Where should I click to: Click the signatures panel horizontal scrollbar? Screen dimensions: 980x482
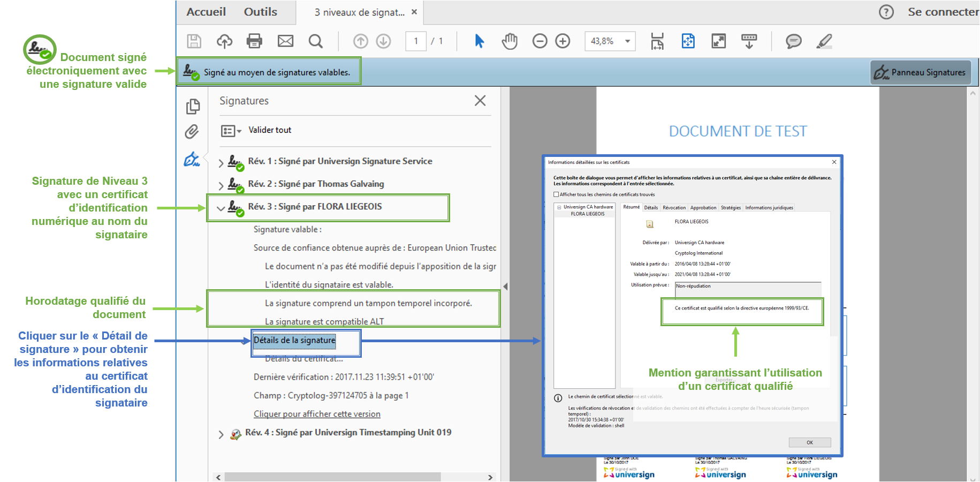point(332,477)
